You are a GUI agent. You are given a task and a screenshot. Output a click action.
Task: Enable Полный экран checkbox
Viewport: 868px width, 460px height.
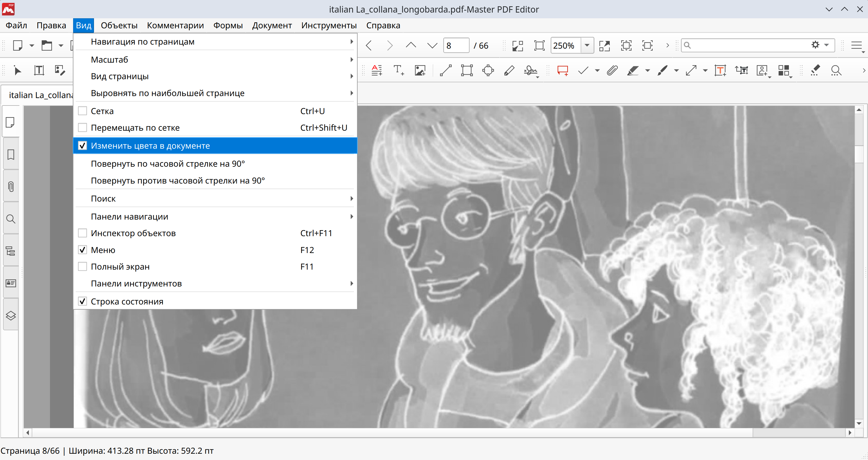83,266
